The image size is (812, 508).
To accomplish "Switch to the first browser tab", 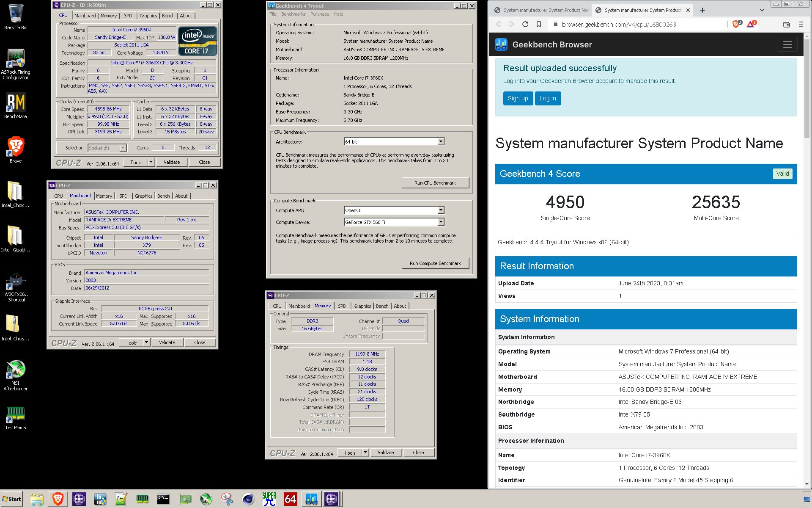I will (540, 10).
